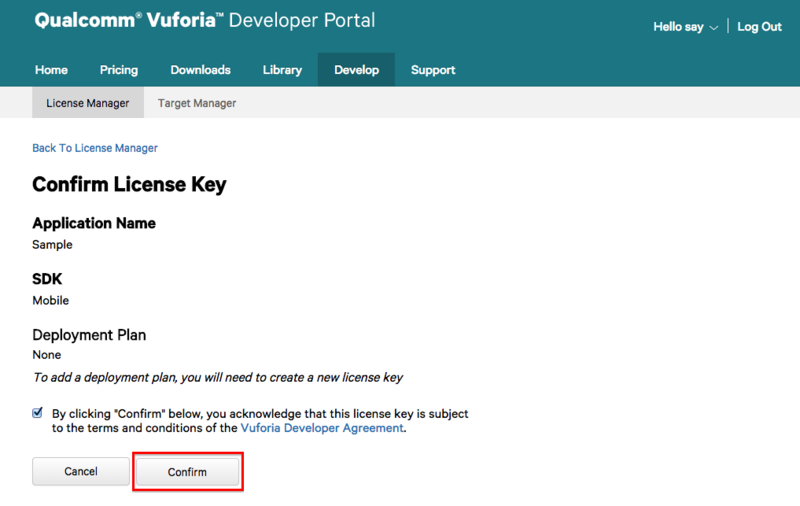Screen dimensions: 800x506
Task: Go to the Library section
Action: pos(282,70)
